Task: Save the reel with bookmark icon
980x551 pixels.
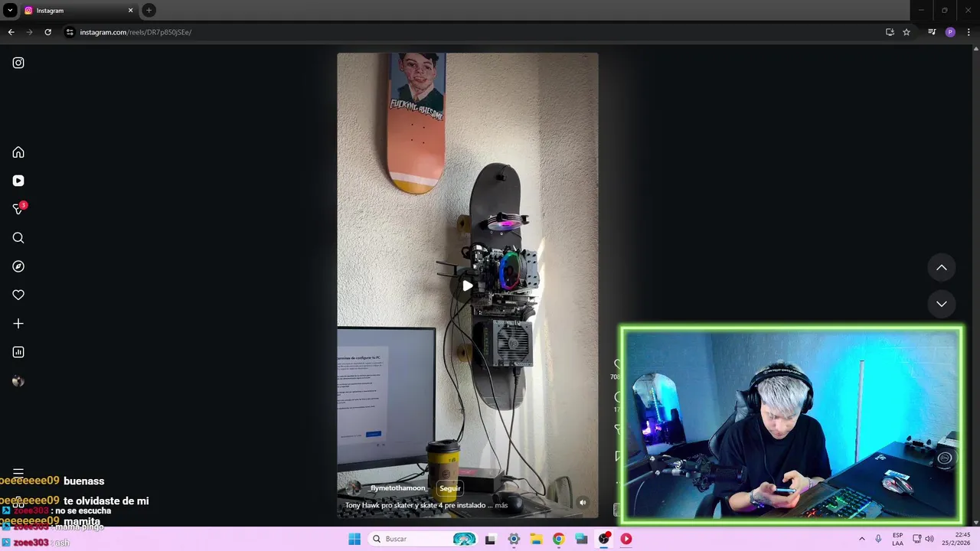Action: tap(617, 456)
